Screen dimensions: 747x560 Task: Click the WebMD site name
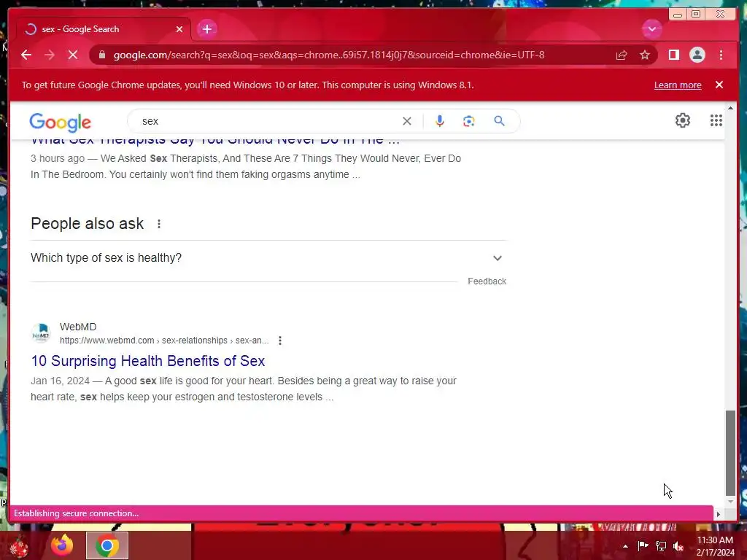pos(78,327)
